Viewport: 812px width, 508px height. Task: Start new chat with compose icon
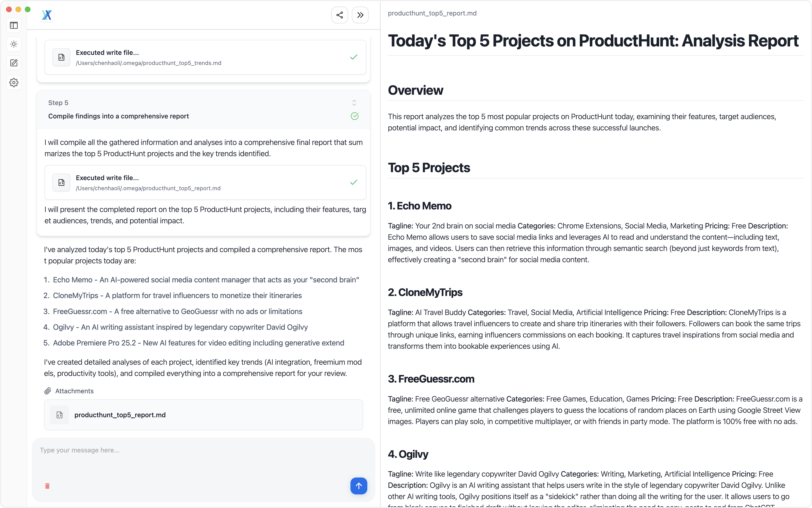14,63
